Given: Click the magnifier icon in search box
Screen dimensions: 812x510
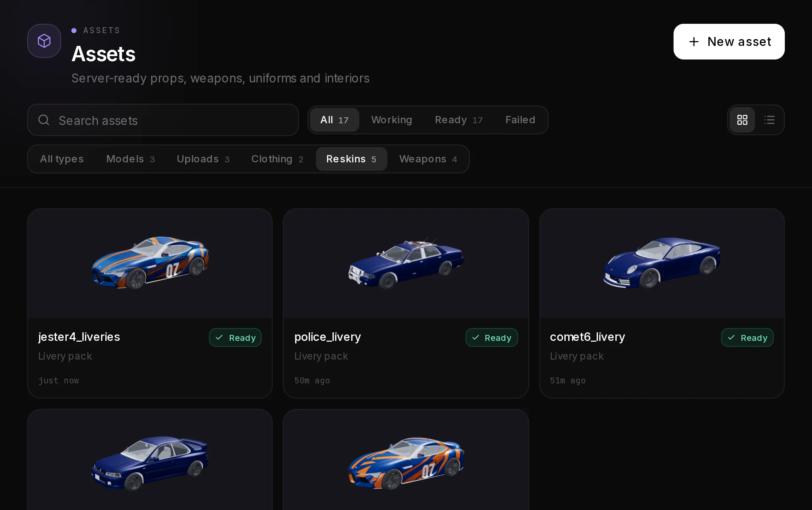Looking at the screenshot, I should tap(44, 120).
